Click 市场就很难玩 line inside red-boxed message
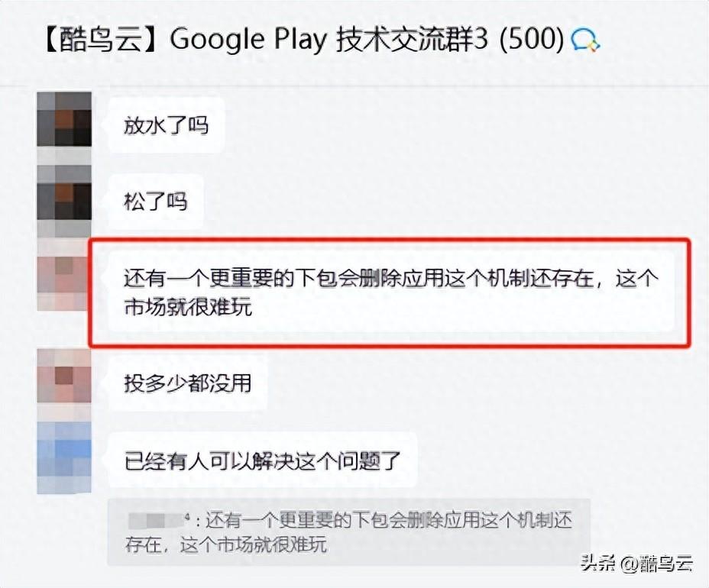Image resolution: width=709 pixels, height=588 pixels. pyautogui.click(x=188, y=308)
